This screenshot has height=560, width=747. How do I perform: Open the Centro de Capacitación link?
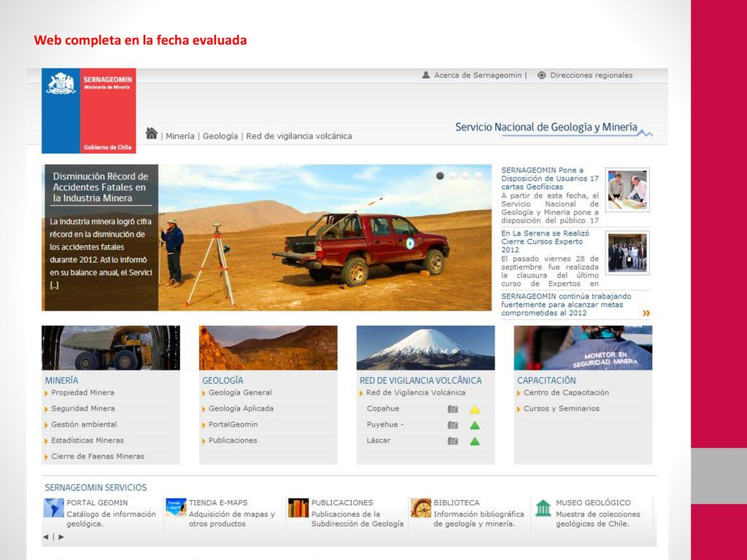click(566, 392)
